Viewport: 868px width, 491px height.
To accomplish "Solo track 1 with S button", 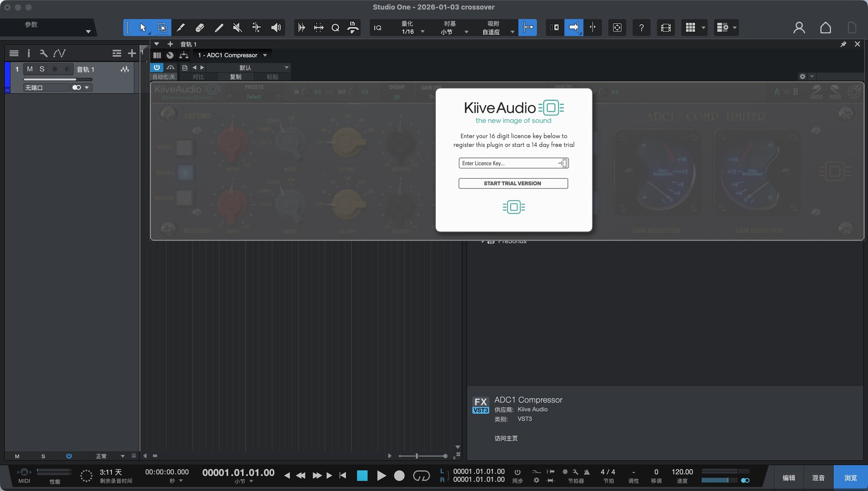I will pyautogui.click(x=42, y=69).
